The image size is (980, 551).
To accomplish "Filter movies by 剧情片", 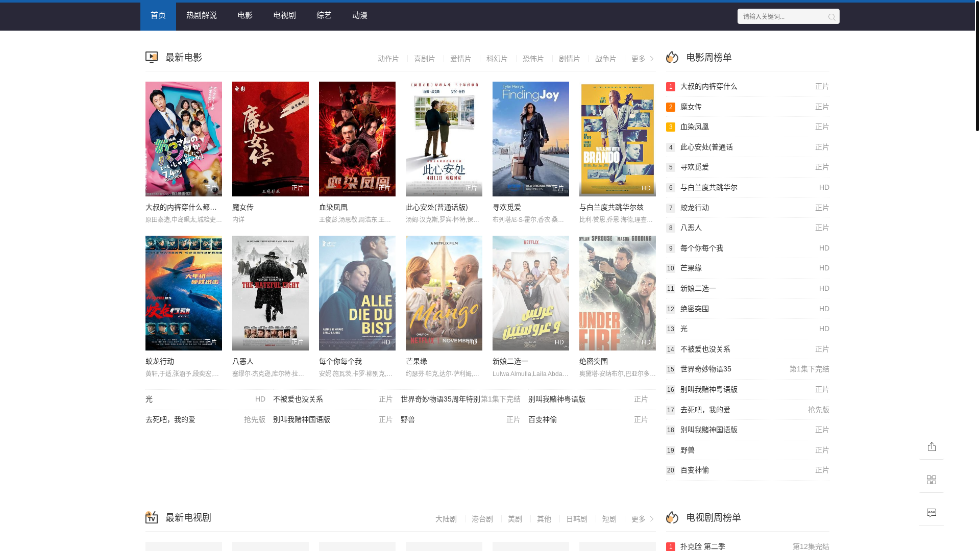I will pos(570,59).
